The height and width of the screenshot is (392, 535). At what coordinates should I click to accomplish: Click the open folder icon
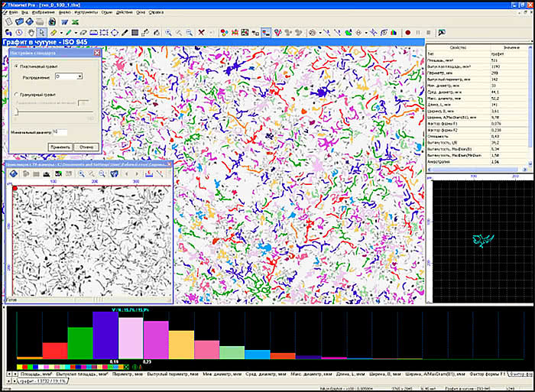(19, 22)
